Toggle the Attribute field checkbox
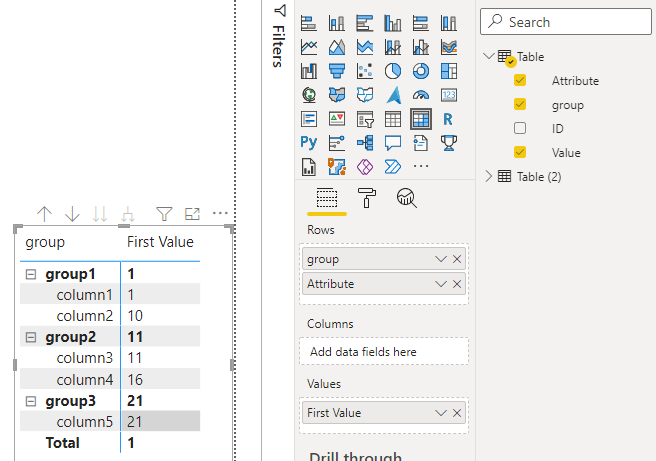The height and width of the screenshot is (461, 656). [x=520, y=80]
